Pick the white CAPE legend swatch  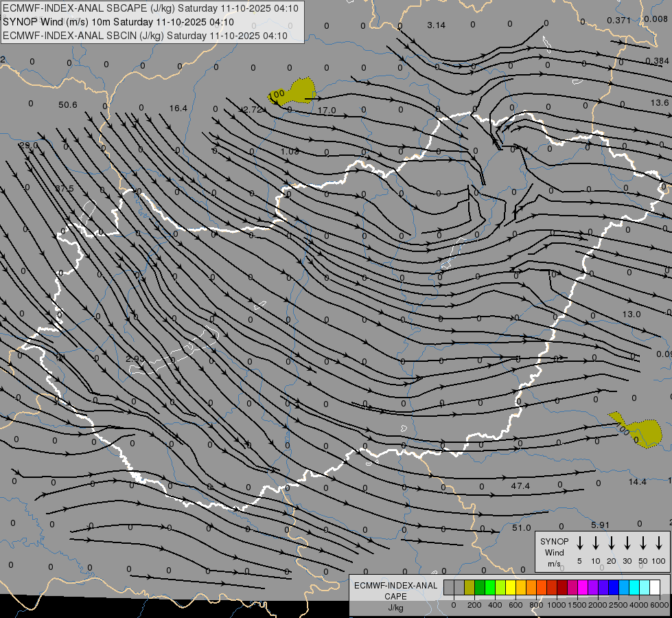pyautogui.click(x=654, y=587)
